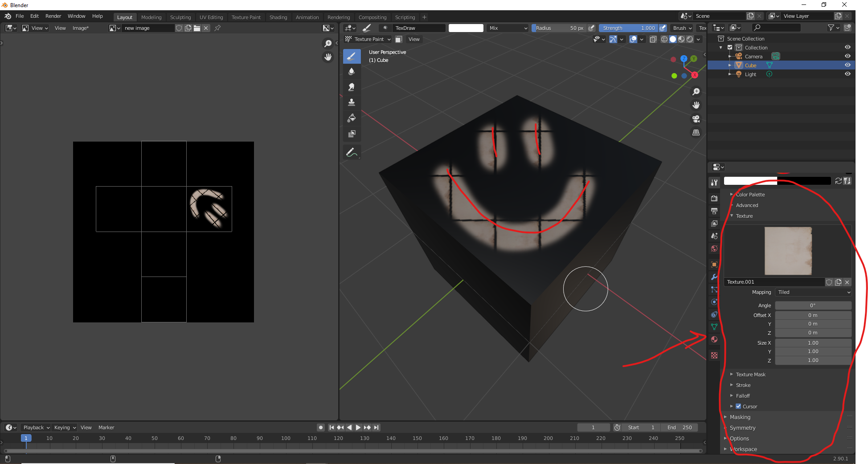This screenshot has height=464, width=868.
Task: Open Scene properties tab
Action: pyautogui.click(x=714, y=236)
